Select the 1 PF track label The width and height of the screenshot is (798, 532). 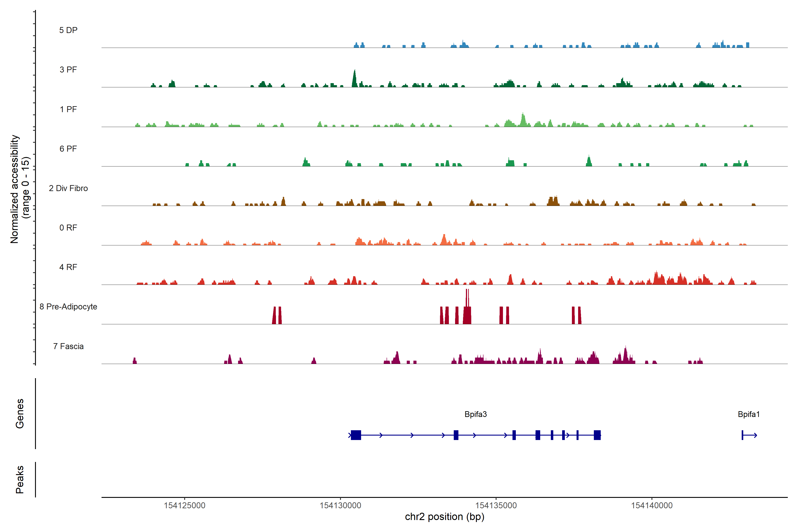pyautogui.click(x=68, y=109)
